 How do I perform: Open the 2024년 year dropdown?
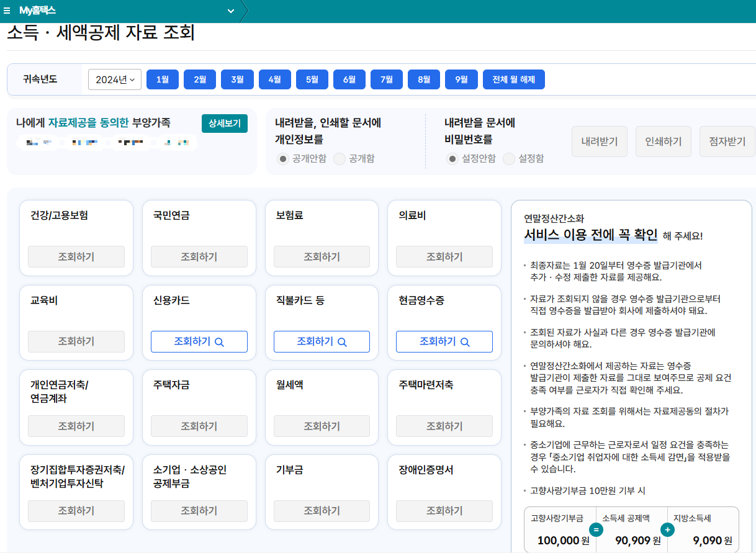(x=115, y=79)
